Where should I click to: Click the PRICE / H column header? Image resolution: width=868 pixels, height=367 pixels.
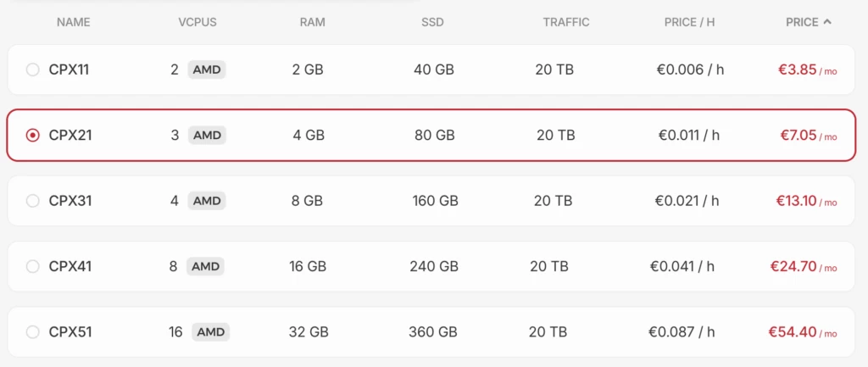[x=689, y=22]
